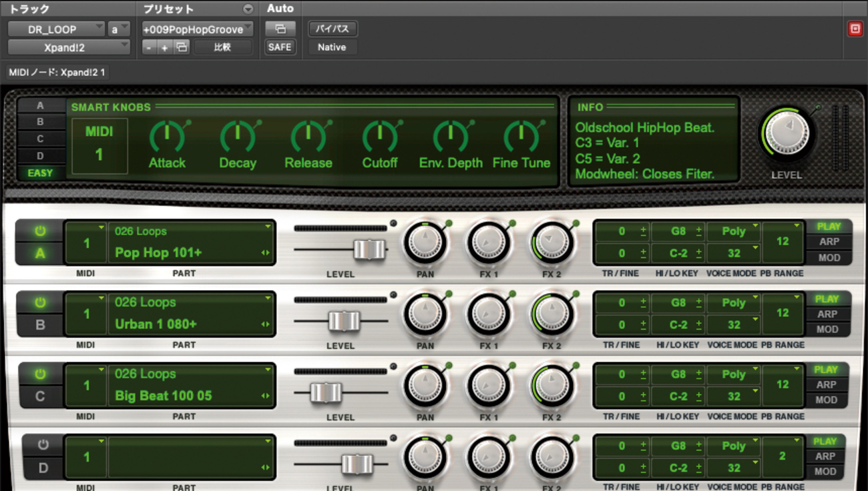Click part C FX 1 knob

coord(489,385)
